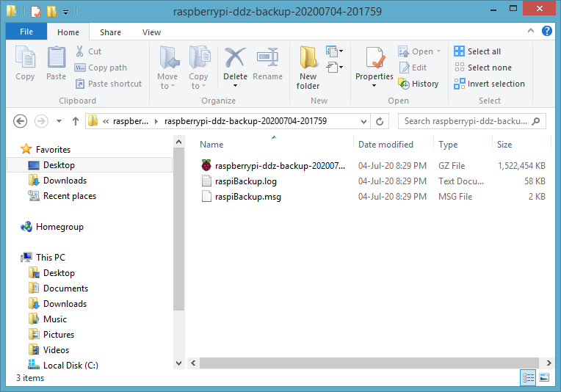This screenshot has height=392, width=561.
Task: Click Copy path in the ribbon
Action: click(101, 68)
